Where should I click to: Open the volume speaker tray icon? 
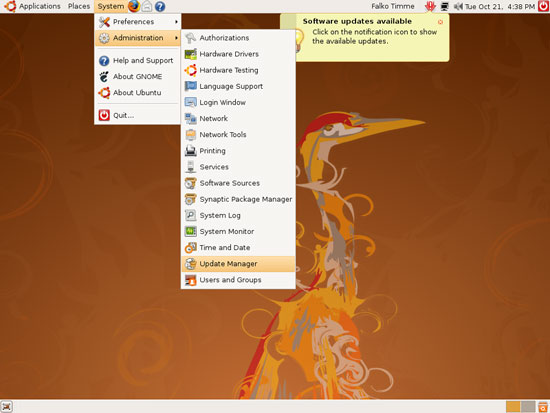coord(458,6)
